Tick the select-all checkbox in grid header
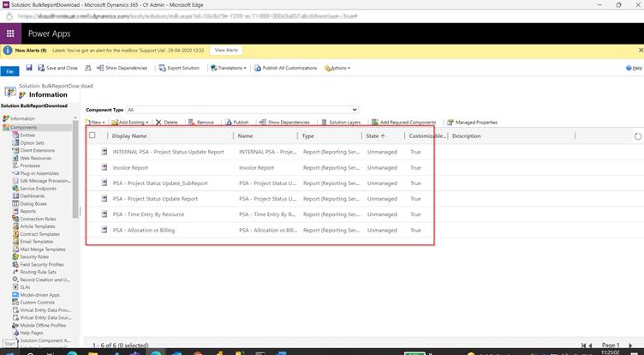This screenshot has width=644, height=355. coord(92,135)
